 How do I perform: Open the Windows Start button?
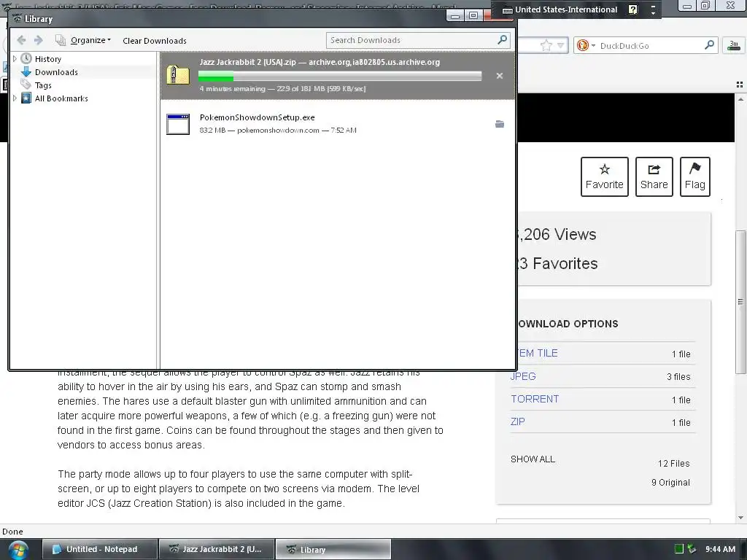[18, 550]
